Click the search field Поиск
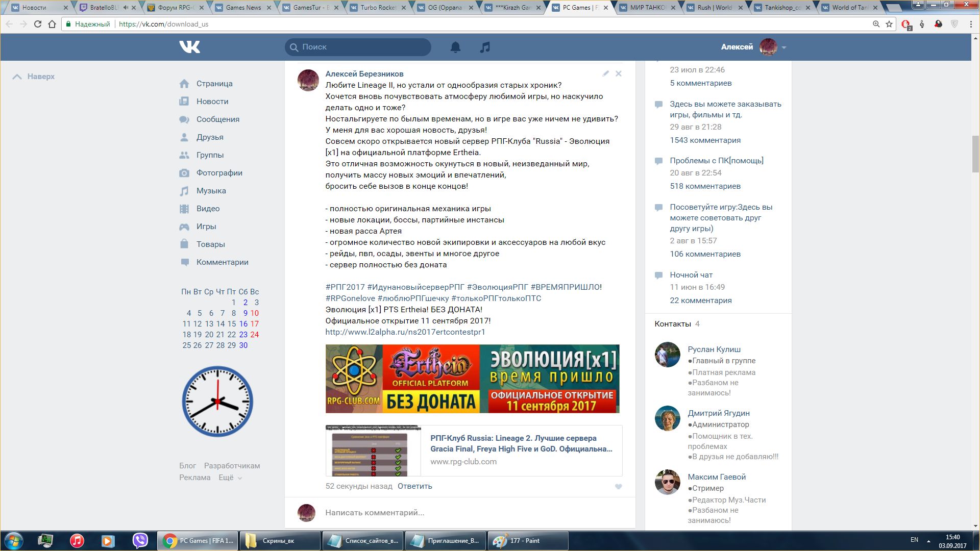The height and width of the screenshot is (551, 980). (x=358, y=47)
